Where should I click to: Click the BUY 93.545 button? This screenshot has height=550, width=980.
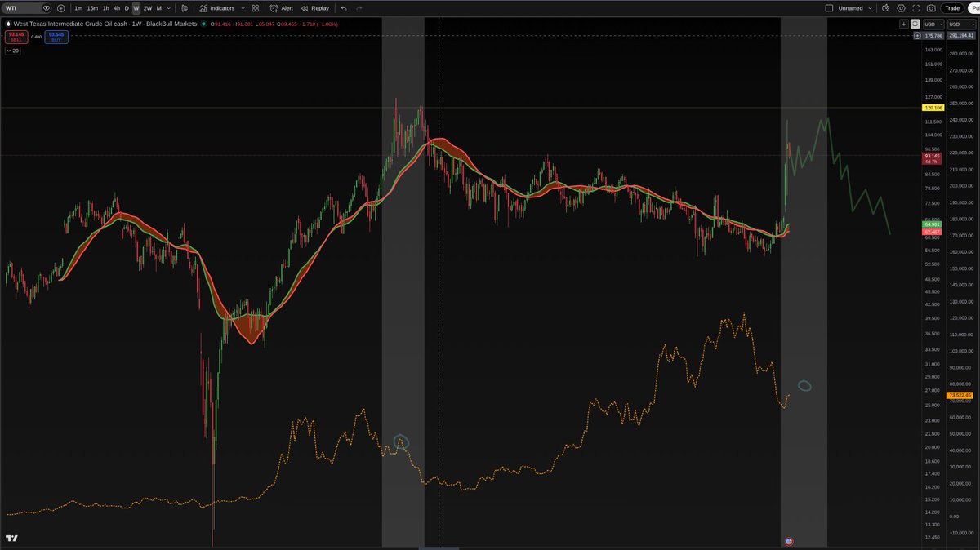point(56,37)
